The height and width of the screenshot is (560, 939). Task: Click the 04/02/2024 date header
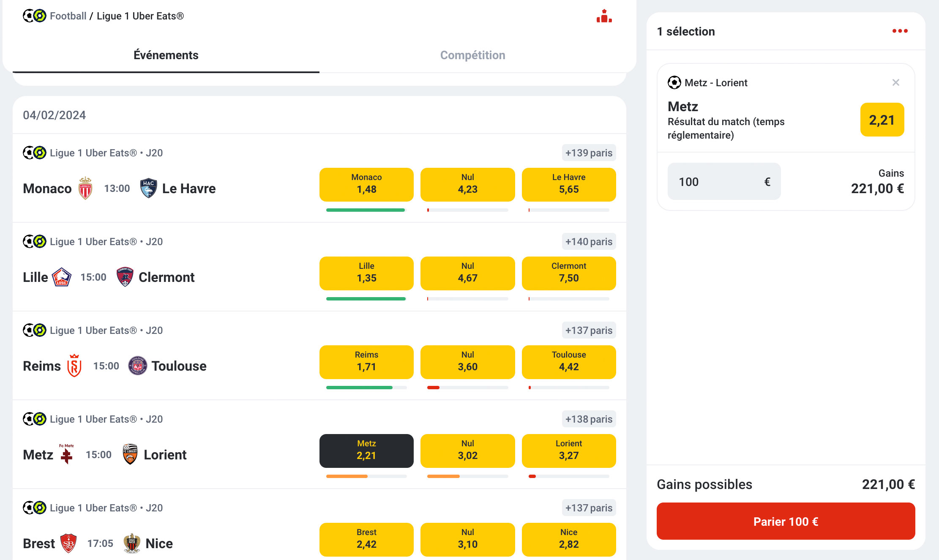click(55, 115)
